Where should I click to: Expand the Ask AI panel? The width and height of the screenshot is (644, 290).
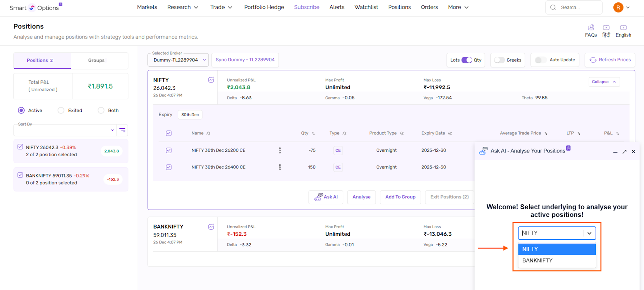(624, 152)
